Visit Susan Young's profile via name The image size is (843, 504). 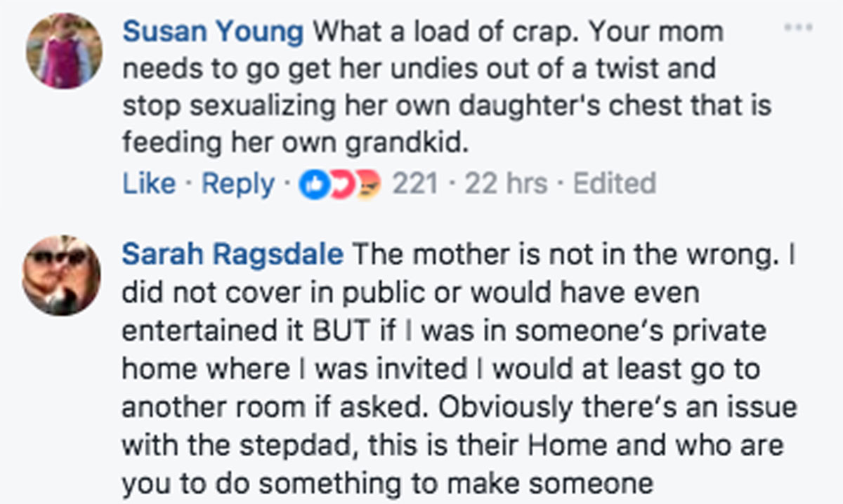pyautogui.click(x=214, y=31)
